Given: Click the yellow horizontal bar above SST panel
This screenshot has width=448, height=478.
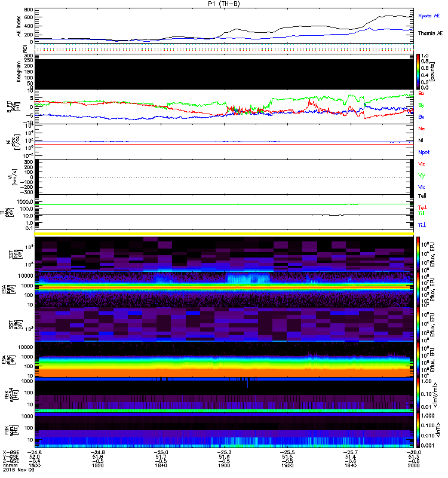Looking at the screenshot, I should 225,234.
